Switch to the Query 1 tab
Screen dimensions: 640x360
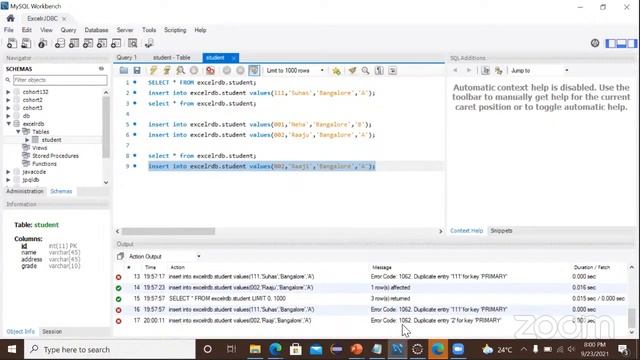click(127, 58)
